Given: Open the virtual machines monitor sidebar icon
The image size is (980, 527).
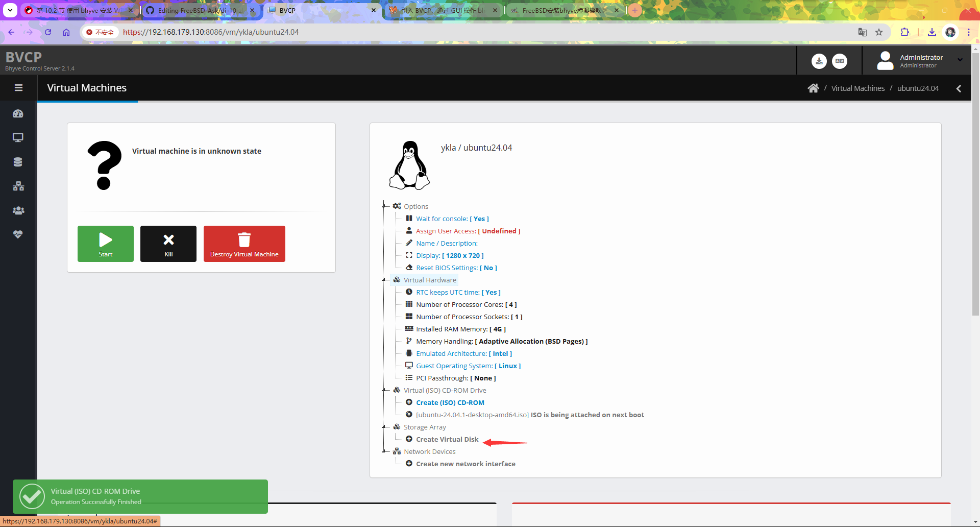Looking at the screenshot, I should (x=18, y=137).
